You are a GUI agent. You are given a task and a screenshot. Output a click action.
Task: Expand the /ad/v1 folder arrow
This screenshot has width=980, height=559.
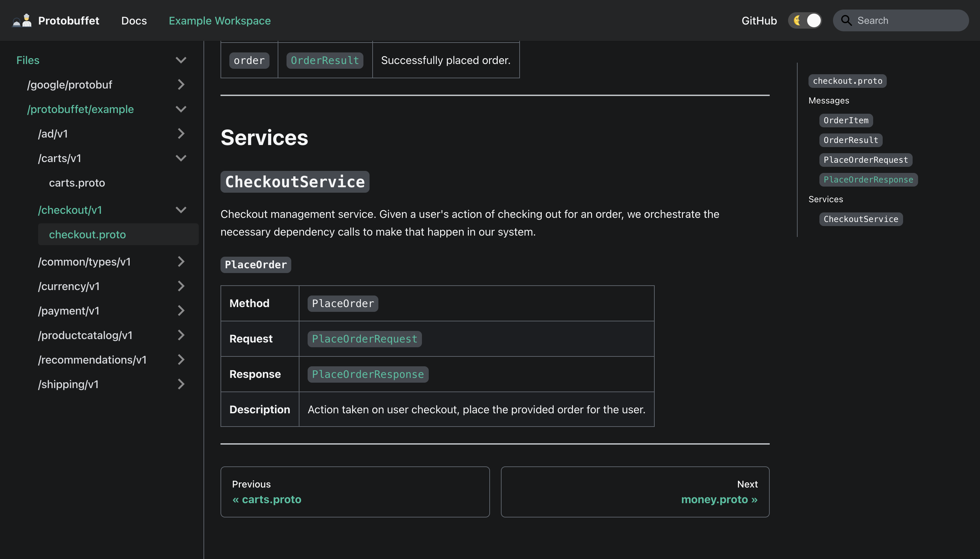point(181,133)
